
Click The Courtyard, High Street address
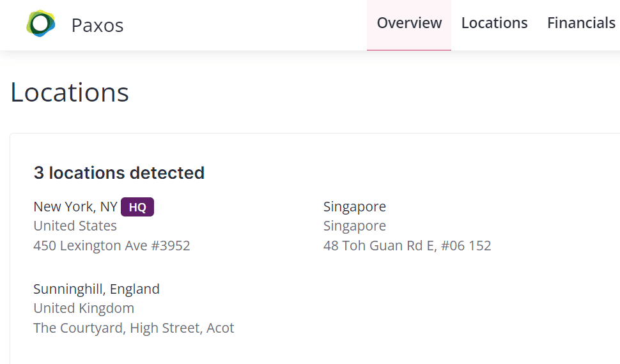pos(134,328)
